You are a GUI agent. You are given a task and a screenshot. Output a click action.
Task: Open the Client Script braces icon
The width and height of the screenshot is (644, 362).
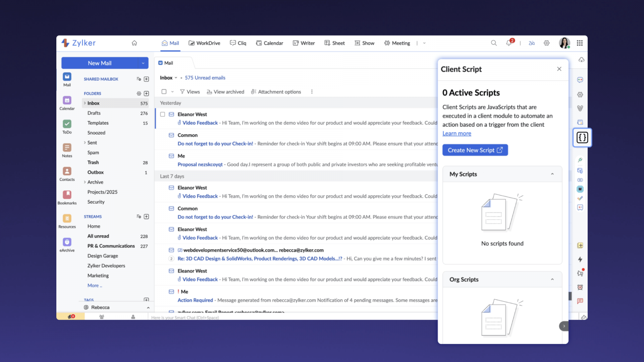(582, 138)
